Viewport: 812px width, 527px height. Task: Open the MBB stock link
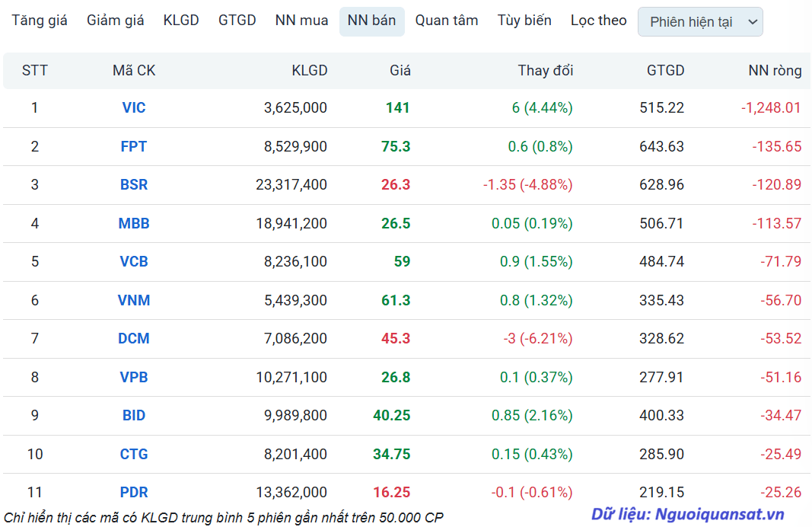(x=134, y=223)
